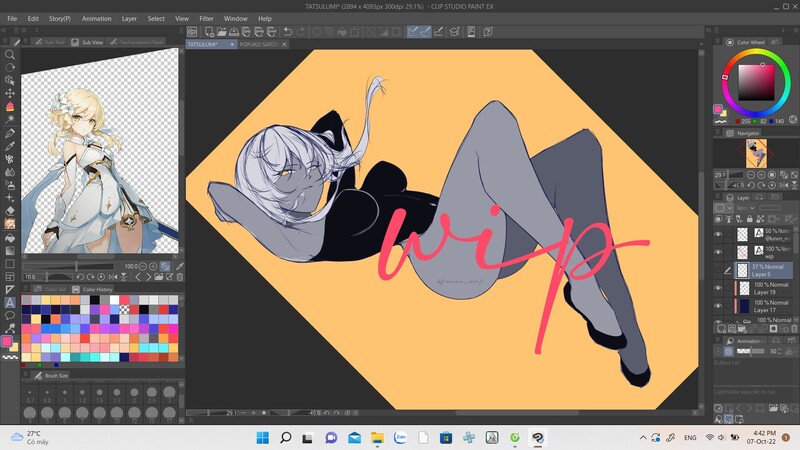Select the Balloon tool

tap(10, 315)
